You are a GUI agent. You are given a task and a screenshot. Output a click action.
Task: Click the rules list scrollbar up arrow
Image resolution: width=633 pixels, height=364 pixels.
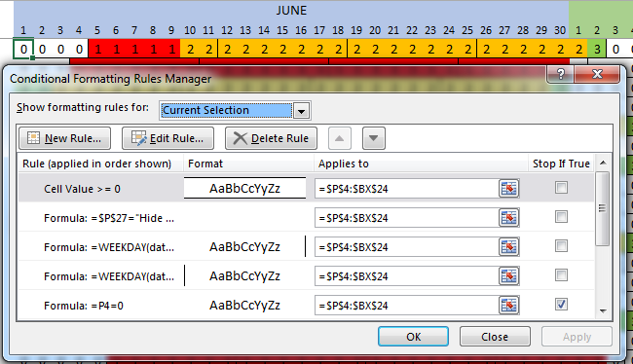coord(603,163)
